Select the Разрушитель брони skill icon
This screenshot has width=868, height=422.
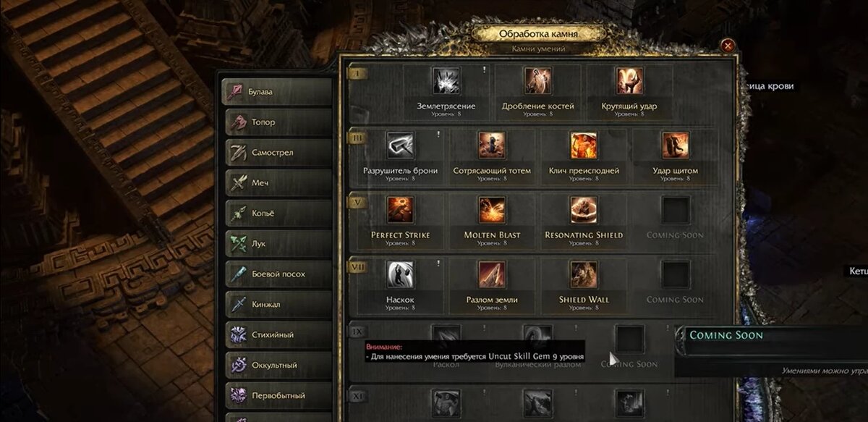pos(400,145)
